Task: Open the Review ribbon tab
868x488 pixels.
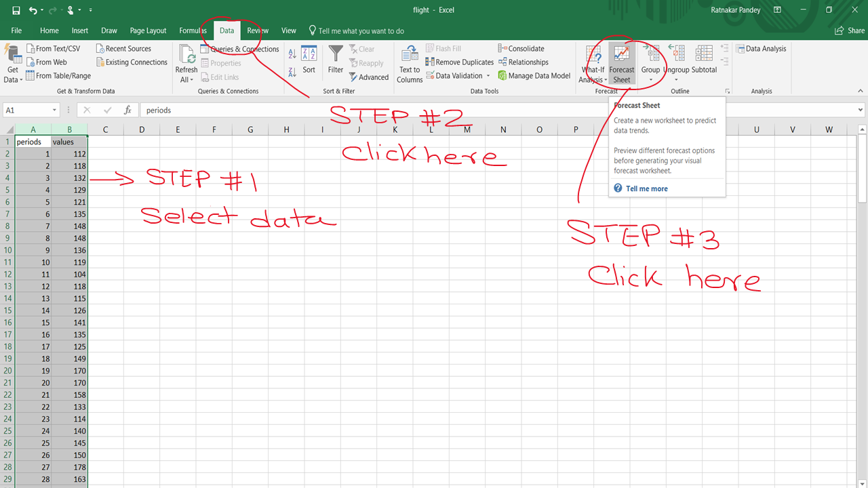Action: click(257, 30)
